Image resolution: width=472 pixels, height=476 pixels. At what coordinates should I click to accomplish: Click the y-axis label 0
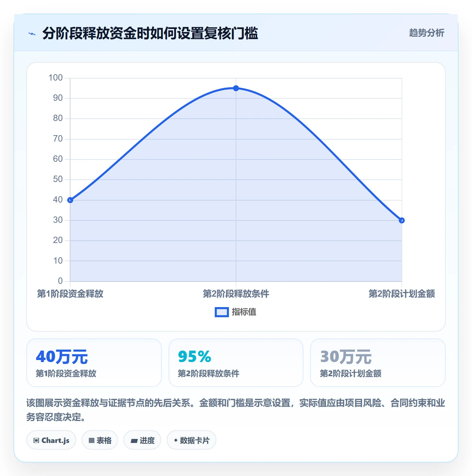(60, 281)
